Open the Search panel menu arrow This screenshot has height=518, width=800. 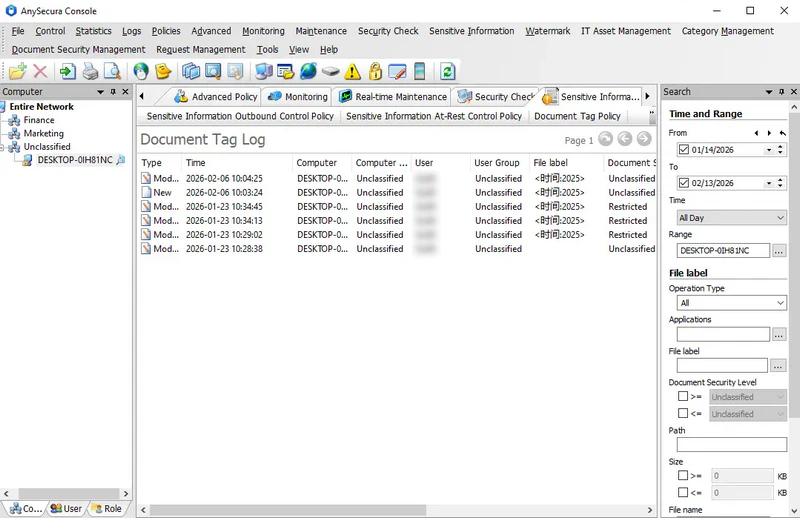coord(769,92)
